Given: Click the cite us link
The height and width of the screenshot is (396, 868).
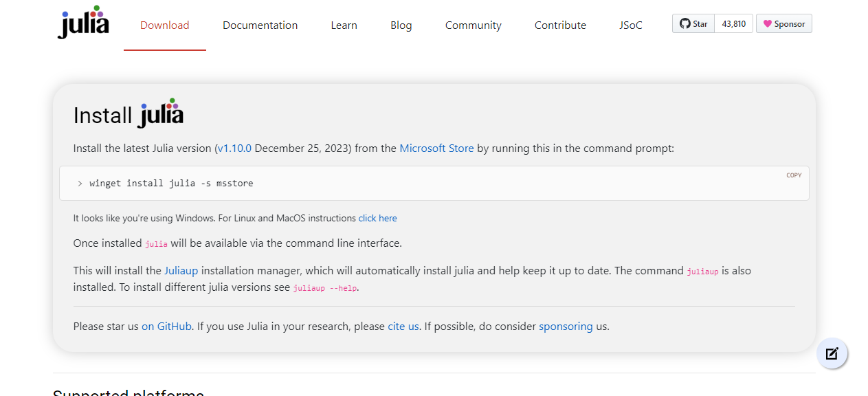Looking at the screenshot, I should (403, 327).
